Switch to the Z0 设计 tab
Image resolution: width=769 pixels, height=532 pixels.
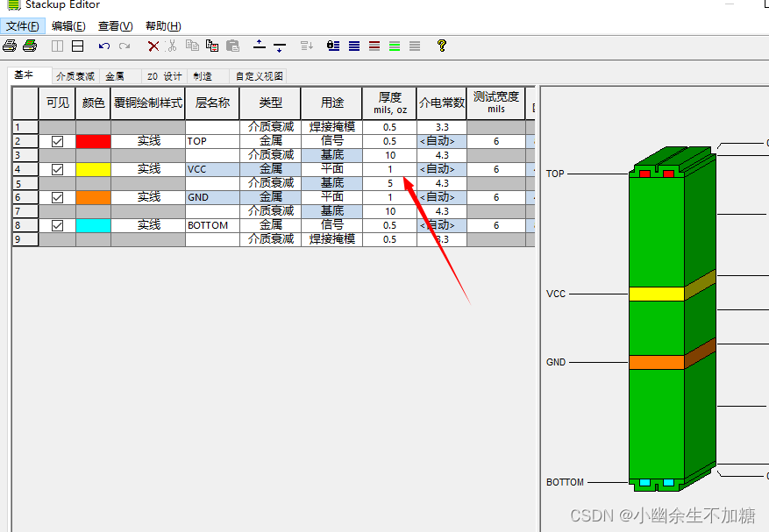[164, 76]
